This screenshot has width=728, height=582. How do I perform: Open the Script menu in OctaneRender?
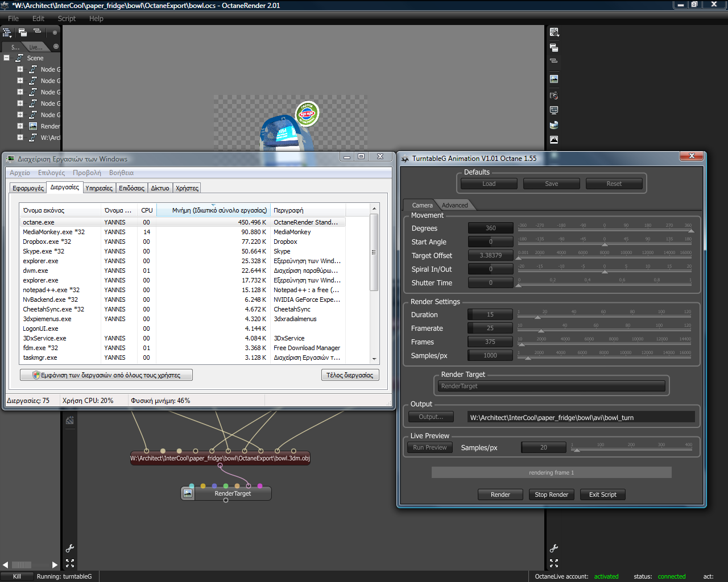click(67, 19)
